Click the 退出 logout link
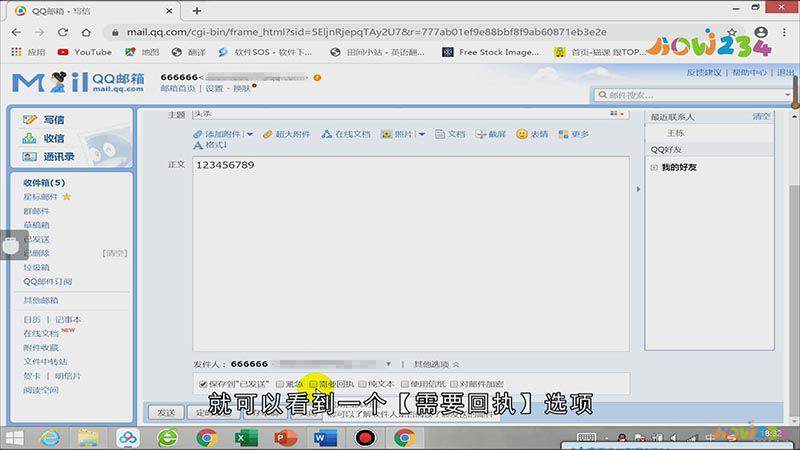 (x=786, y=72)
